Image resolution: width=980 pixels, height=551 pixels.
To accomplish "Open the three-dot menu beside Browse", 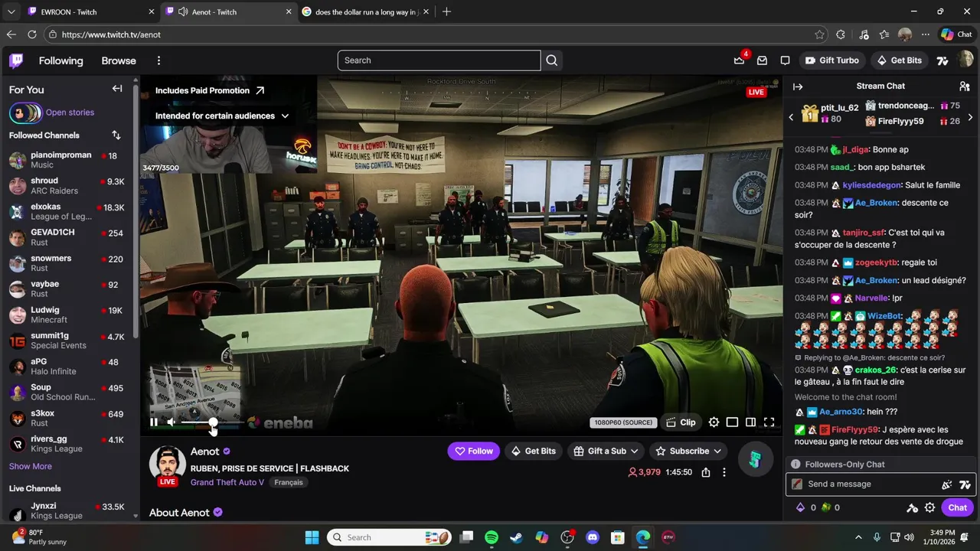I will [x=158, y=60].
